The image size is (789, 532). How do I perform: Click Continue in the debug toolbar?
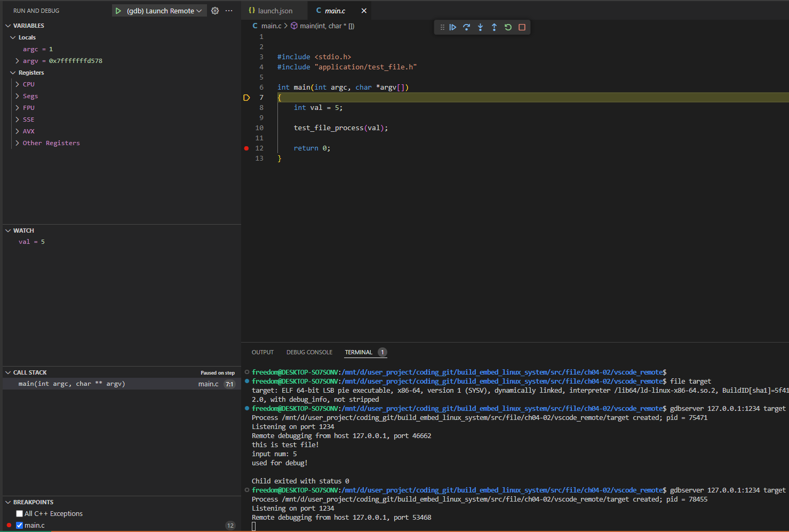pyautogui.click(x=453, y=27)
